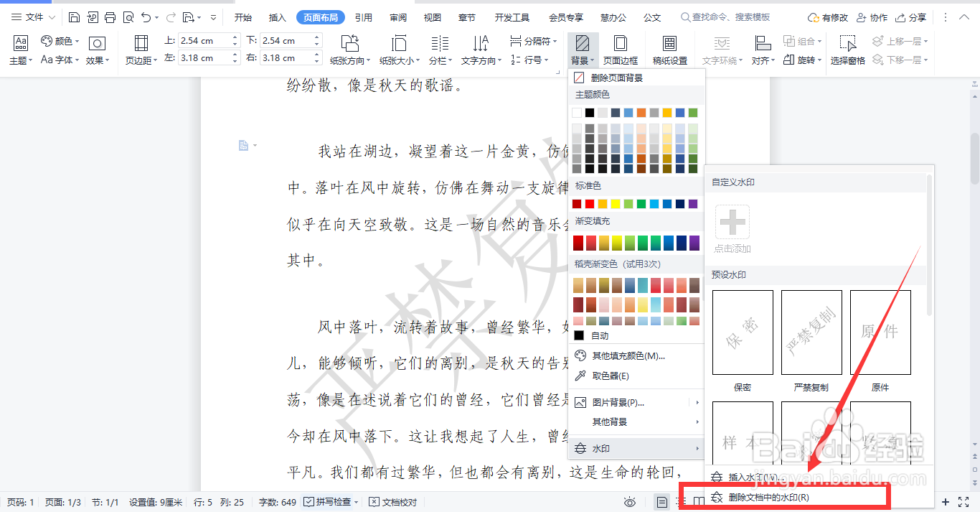Click the Undo arrow icon
Viewport: 980px width, 512px height.
(x=146, y=17)
